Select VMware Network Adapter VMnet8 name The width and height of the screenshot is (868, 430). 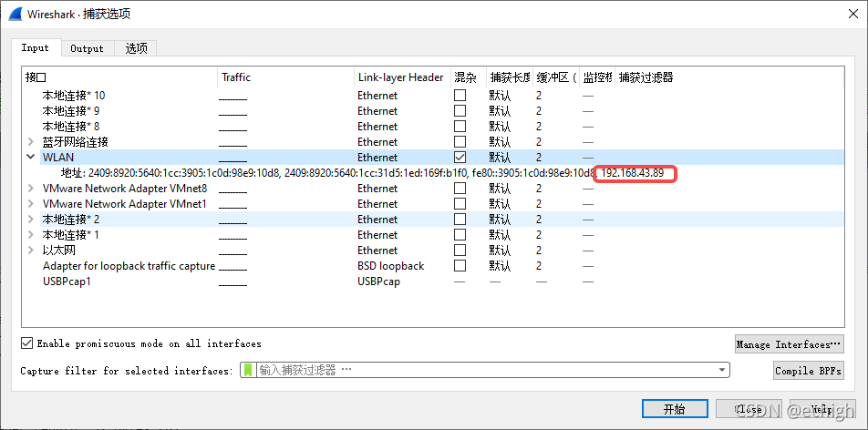point(125,189)
